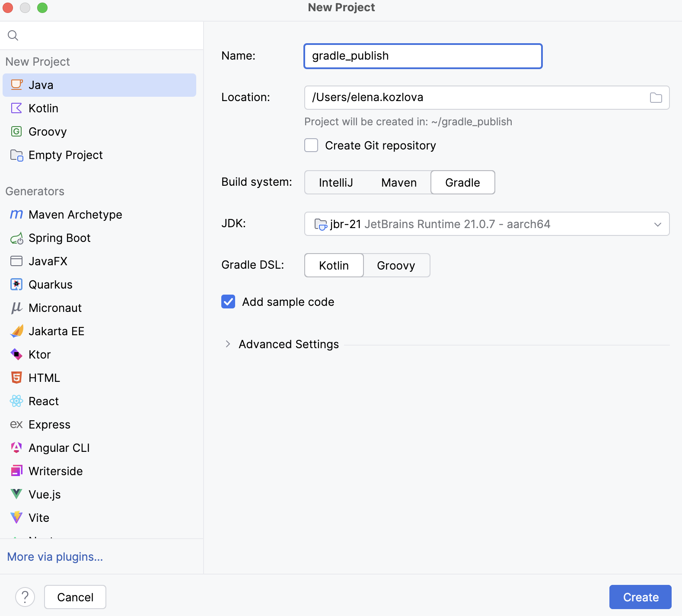
Task: Select the Groovy generator icon in the sidebar
Action: pyautogui.click(x=16, y=131)
